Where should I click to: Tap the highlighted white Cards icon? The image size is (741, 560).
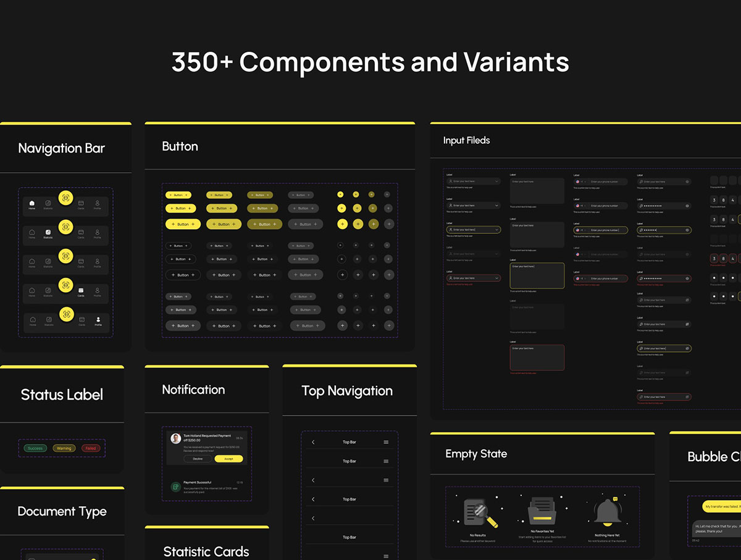coord(81,290)
